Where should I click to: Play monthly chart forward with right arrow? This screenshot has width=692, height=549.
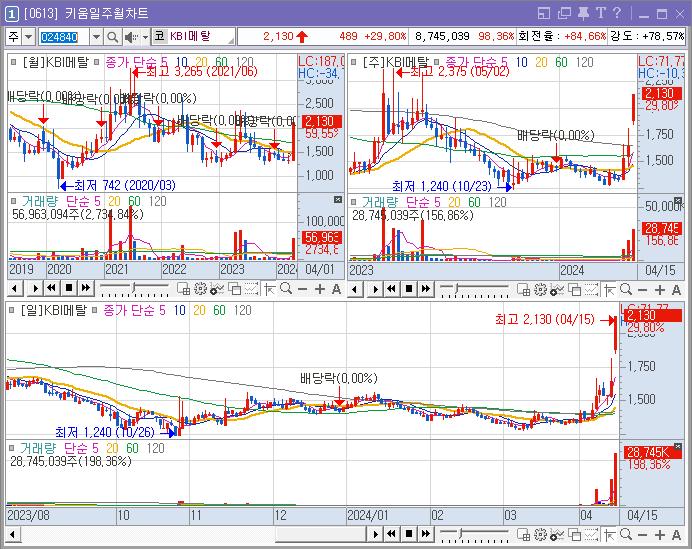click(35, 289)
